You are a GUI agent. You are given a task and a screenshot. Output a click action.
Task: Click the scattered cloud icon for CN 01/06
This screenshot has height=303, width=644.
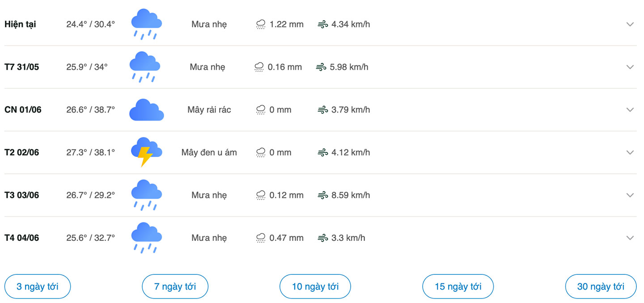coord(147,109)
